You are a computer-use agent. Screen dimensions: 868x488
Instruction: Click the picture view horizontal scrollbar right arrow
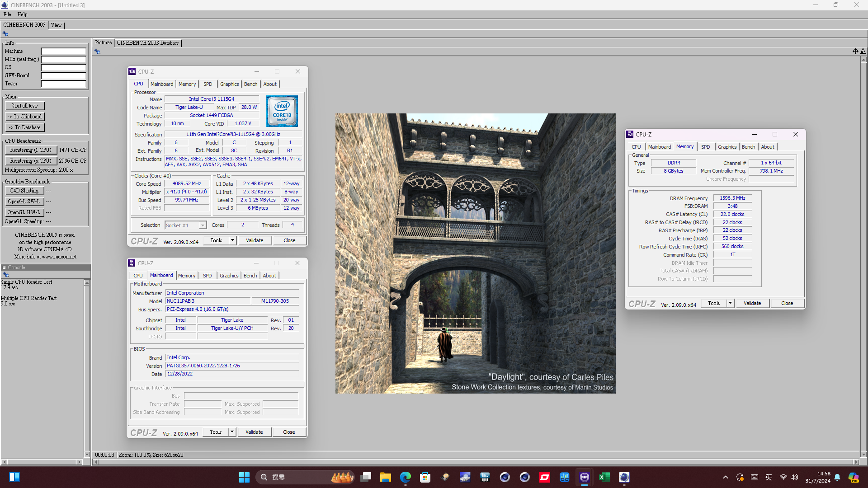pos(855,462)
